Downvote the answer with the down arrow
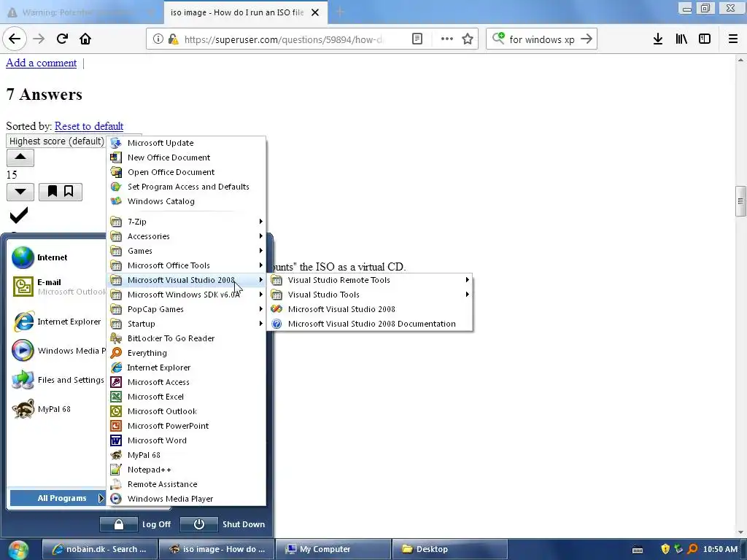Screen dimensions: 747x560 tap(20, 192)
